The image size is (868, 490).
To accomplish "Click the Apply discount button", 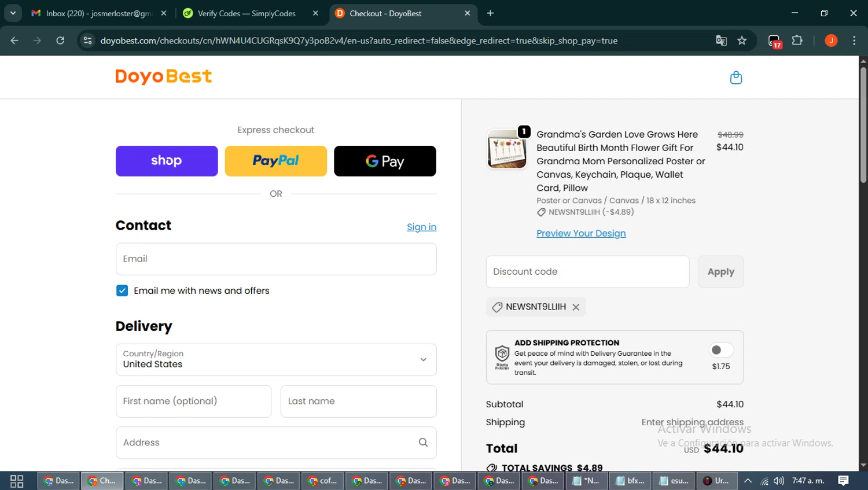I will click(x=720, y=271).
